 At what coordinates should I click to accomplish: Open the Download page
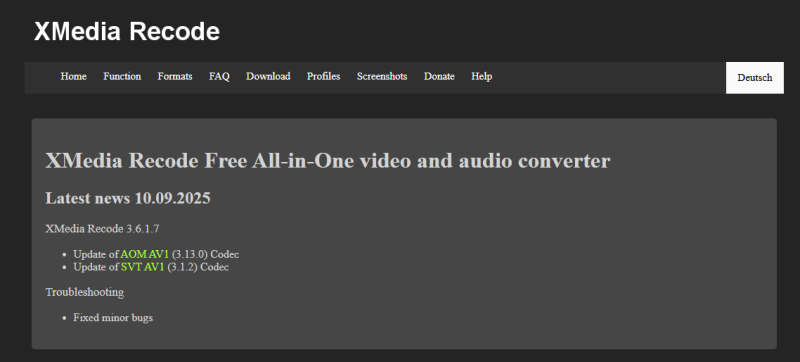pos(268,76)
